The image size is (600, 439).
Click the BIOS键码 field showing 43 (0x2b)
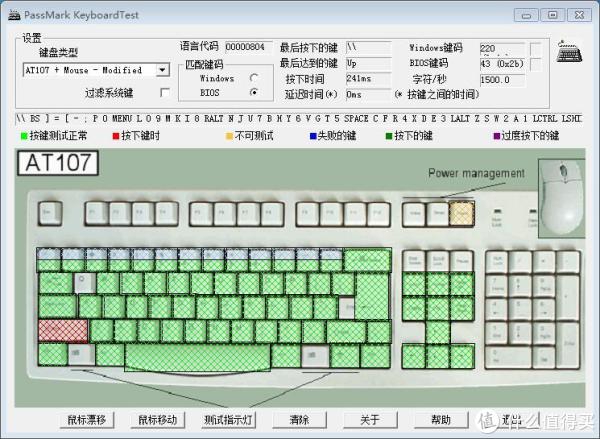502,64
